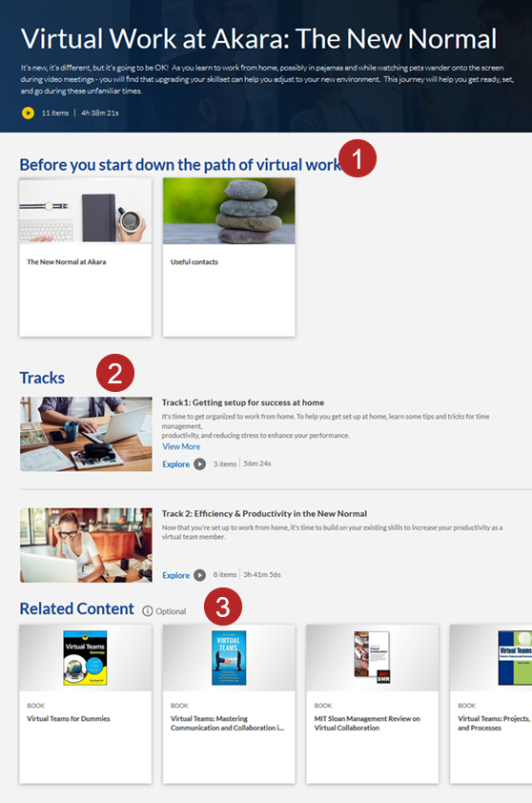Click the yellow play icon in the banner
532x803 pixels.
(x=29, y=113)
